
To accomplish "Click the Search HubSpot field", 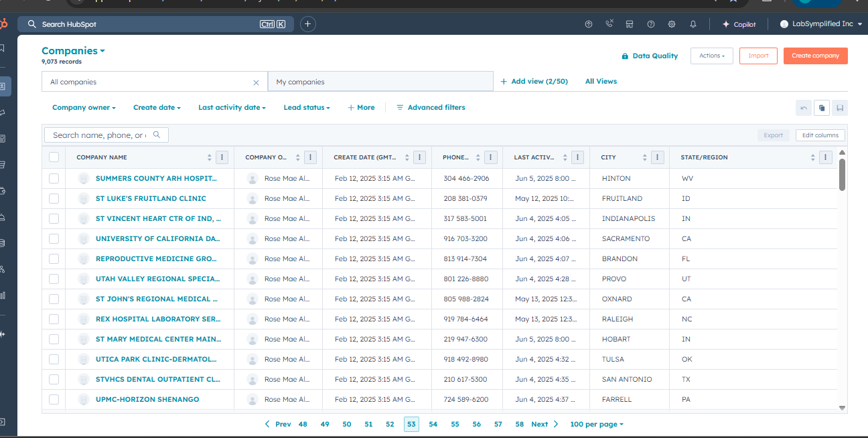I will (157, 24).
